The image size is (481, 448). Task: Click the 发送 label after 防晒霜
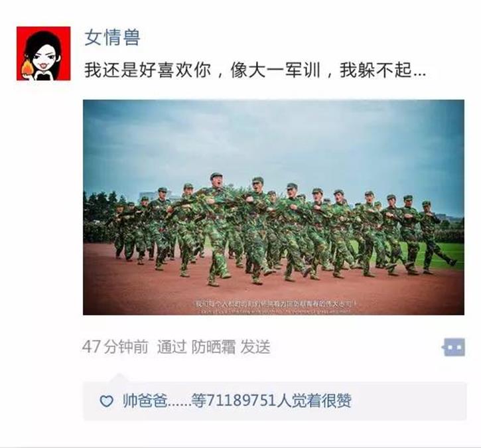pyautogui.click(x=255, y=347)
